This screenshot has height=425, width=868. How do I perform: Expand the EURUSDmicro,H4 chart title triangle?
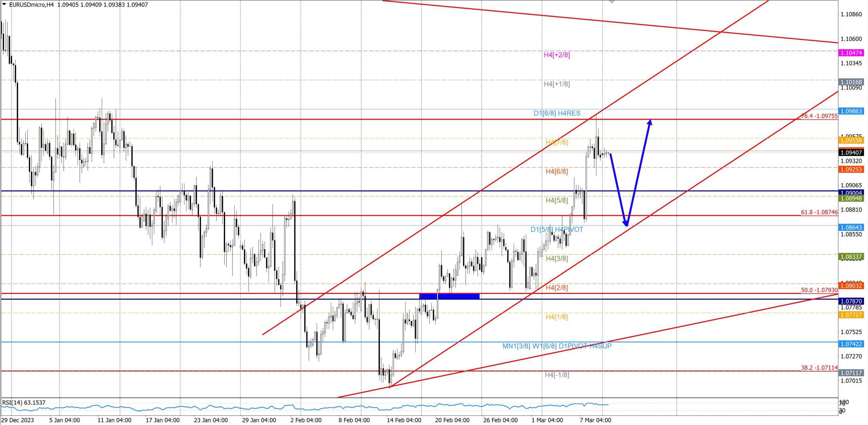point(4,4)
